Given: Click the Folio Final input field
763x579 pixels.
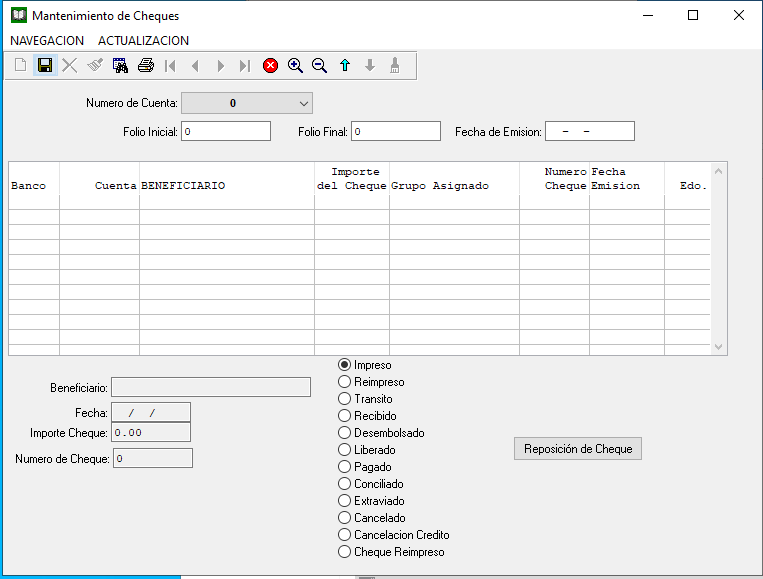Looking at the screenshot, I should tap(395, 132).
